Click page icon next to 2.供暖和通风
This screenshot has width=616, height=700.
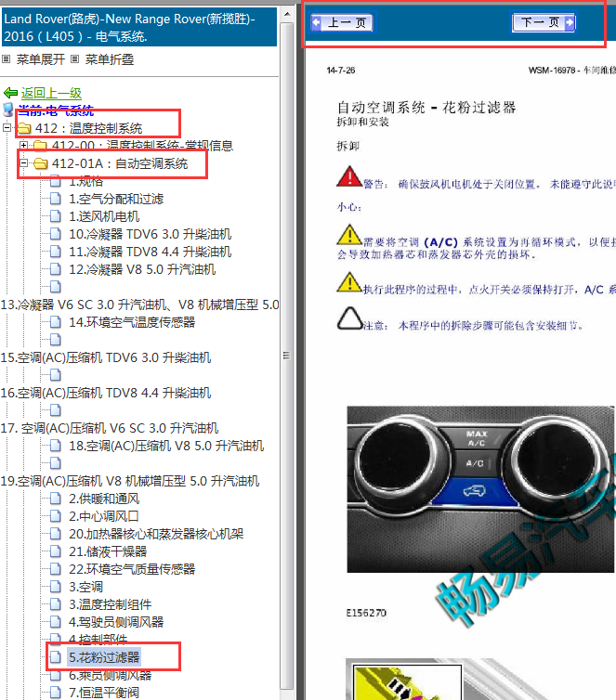click(56, 499)
